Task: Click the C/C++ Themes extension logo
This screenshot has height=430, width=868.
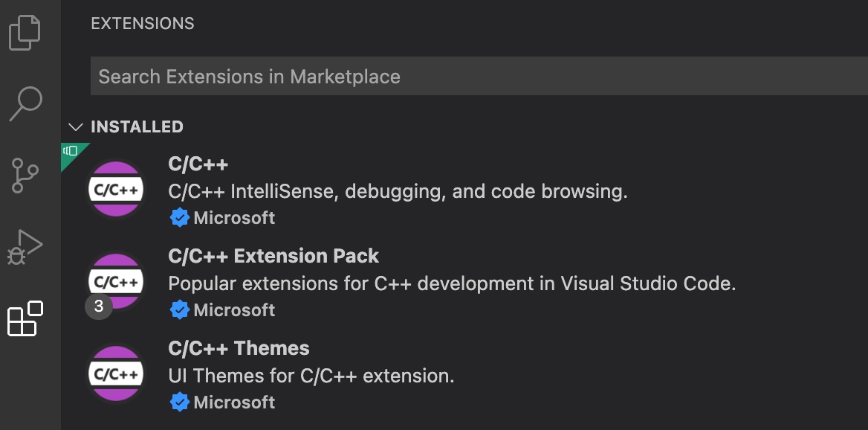Action: point(116,374)
